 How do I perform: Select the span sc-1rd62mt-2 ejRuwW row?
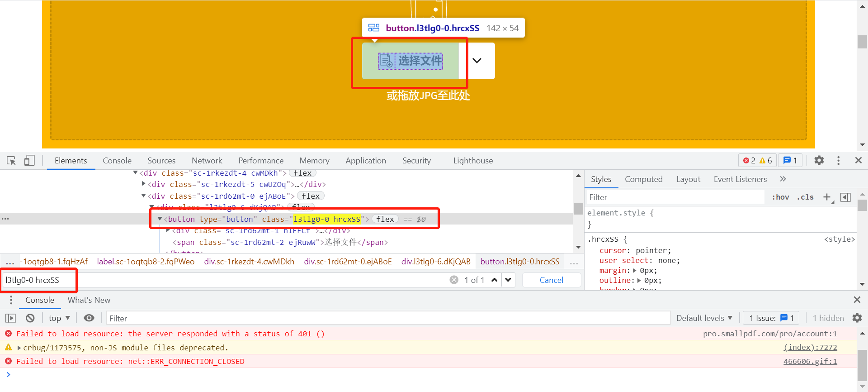click(x=280, y=242)
